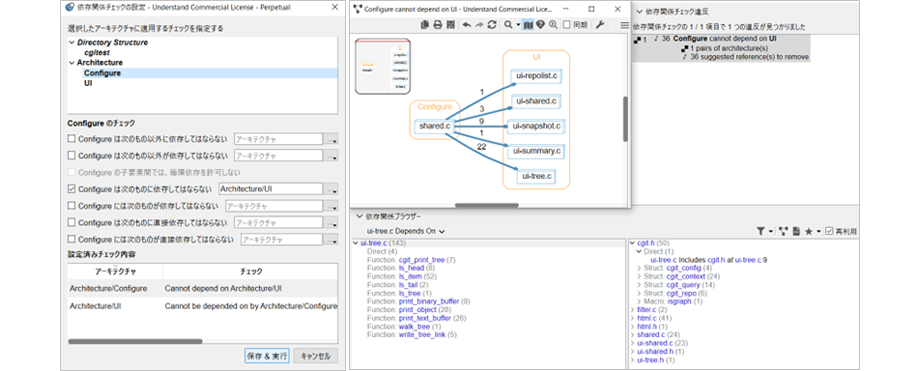920x371 pixels.
Task: Collapse the Architecture tree node
Action: 71,63
